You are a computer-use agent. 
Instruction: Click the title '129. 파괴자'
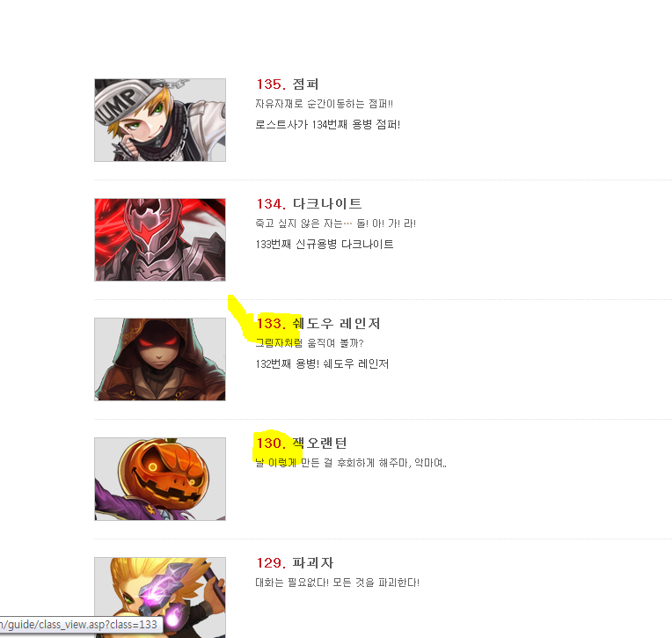point(295,562)
